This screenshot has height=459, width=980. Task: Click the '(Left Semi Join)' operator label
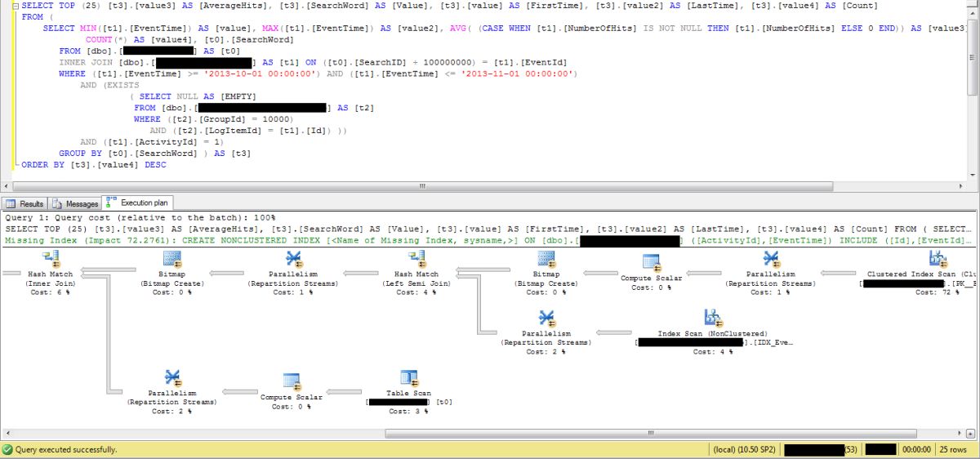[416, 283]
